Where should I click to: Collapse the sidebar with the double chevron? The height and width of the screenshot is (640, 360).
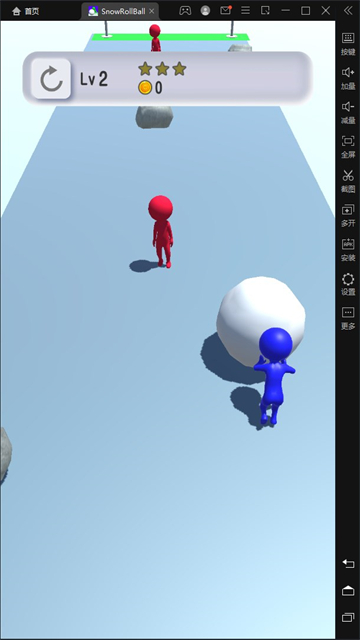(348, 11)
